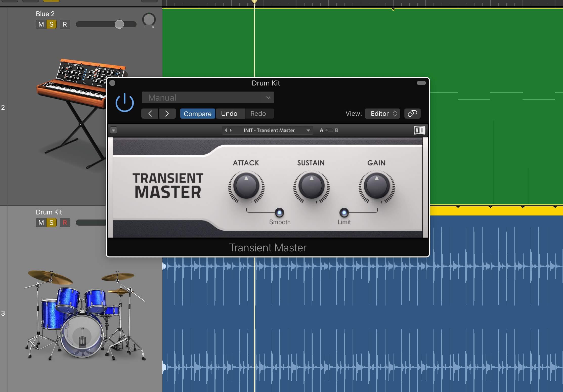Select the Blue 2 track name
Image resolution: width=563 pixels, height=392 pixels.
[x=45, y=14]
